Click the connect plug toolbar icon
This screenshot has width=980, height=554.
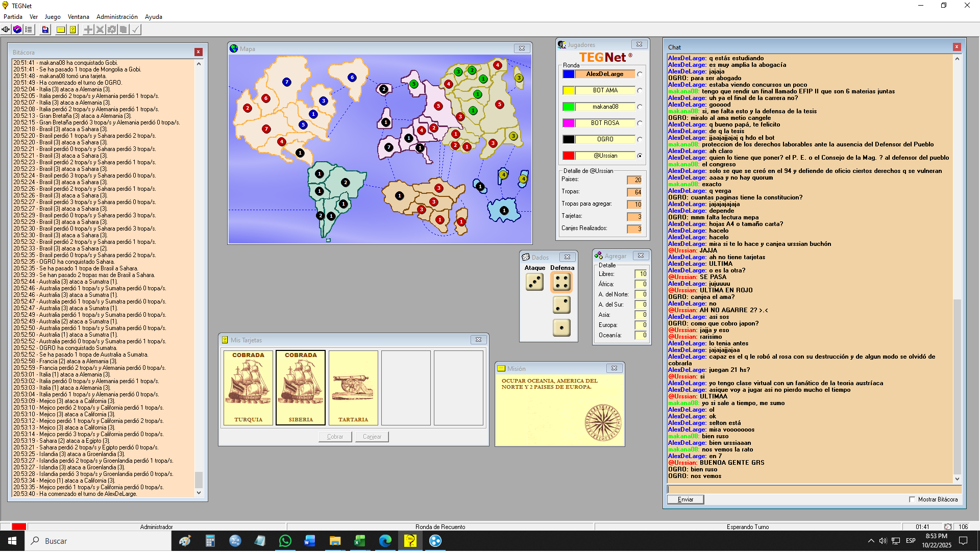(x=6, y=30)
